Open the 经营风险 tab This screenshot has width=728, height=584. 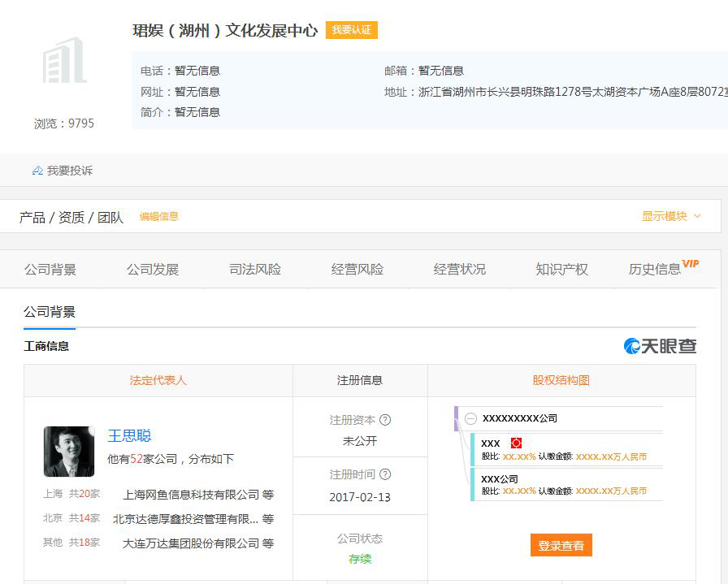(x=357, y=269)
